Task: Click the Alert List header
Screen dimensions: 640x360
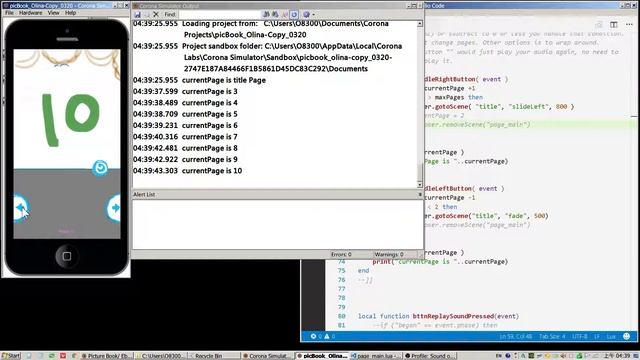Action: 144,195
